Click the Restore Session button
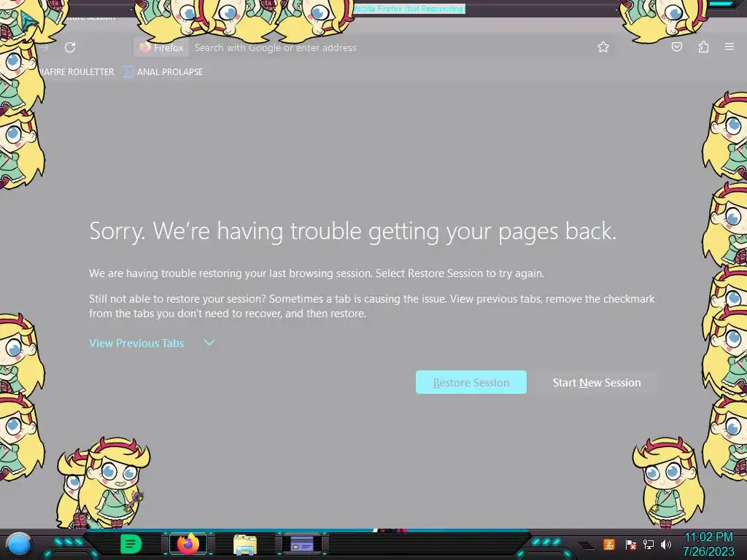The image size is (747, 560). coord(471,382)
